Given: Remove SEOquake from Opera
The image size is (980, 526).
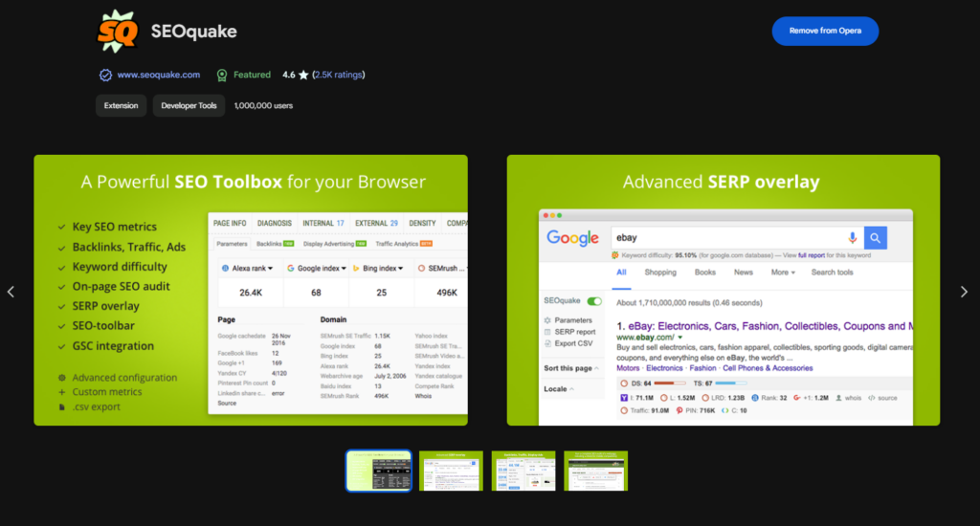Looking at the screenshot, I should click(x=825, y=31).
